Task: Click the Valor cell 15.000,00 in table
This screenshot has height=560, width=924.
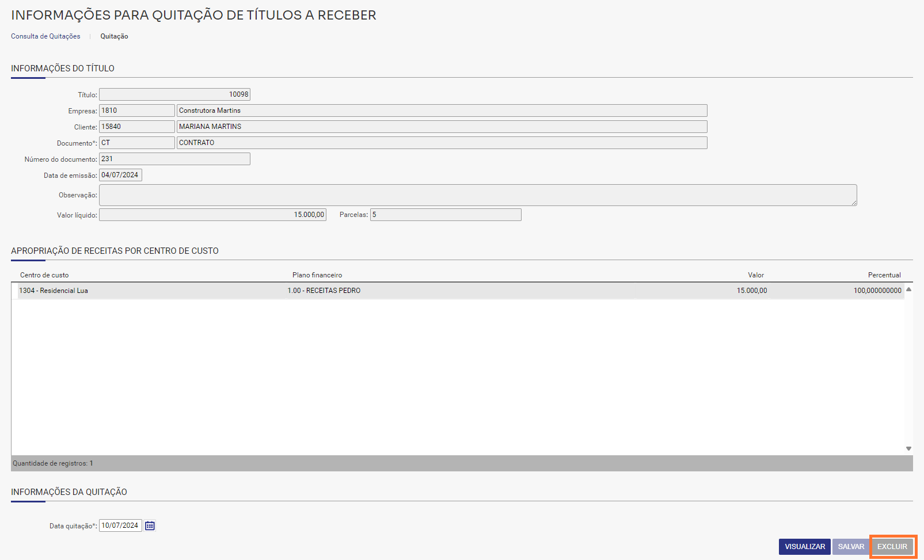Action: pos(752,291)
